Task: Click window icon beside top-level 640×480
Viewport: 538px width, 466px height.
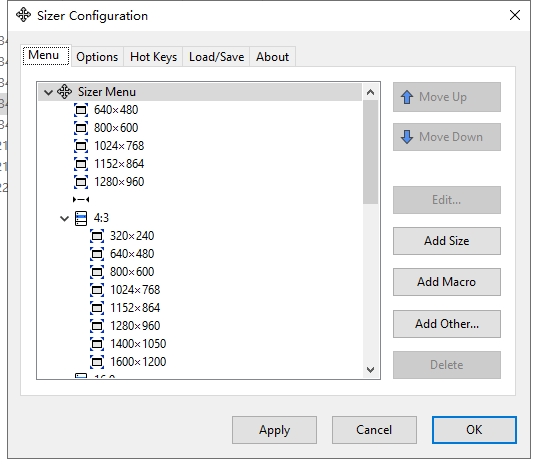Action: pos(81,110)
